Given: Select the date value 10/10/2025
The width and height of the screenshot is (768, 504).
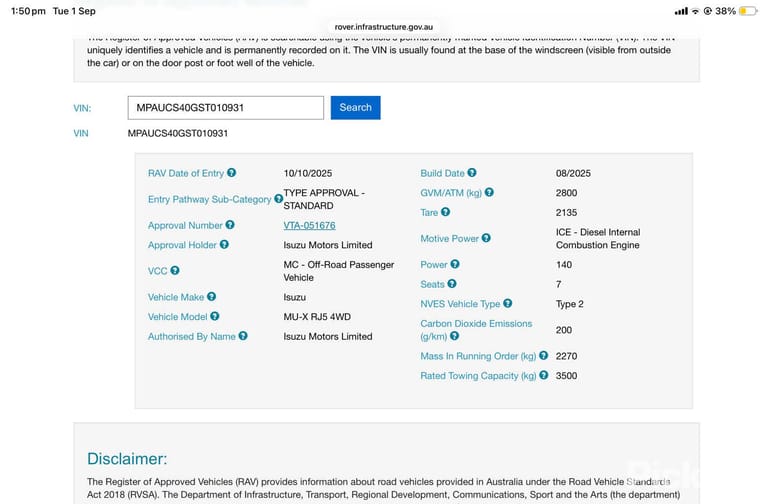Looking at the screenshot, I should 308,173.
